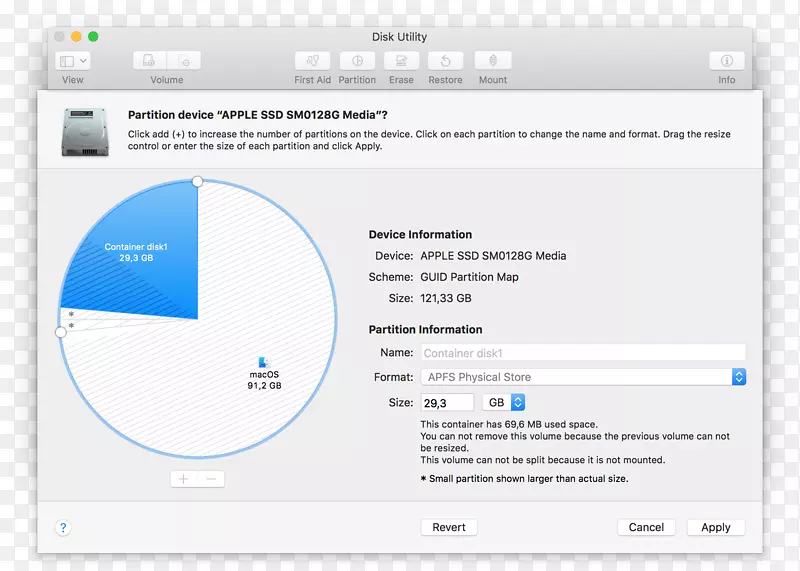Viewport: 800px width, 571px height.
Task: Click the Partition toolbar icon
Action: pyautogui.click(x=357, y=61)
